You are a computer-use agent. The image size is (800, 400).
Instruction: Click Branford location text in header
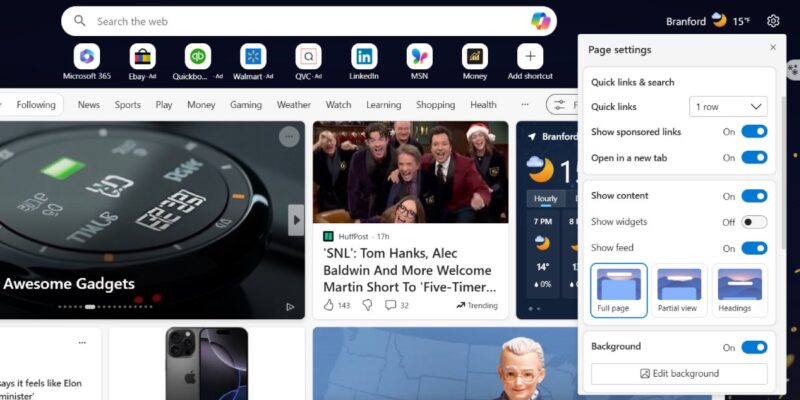pos(686,21)
